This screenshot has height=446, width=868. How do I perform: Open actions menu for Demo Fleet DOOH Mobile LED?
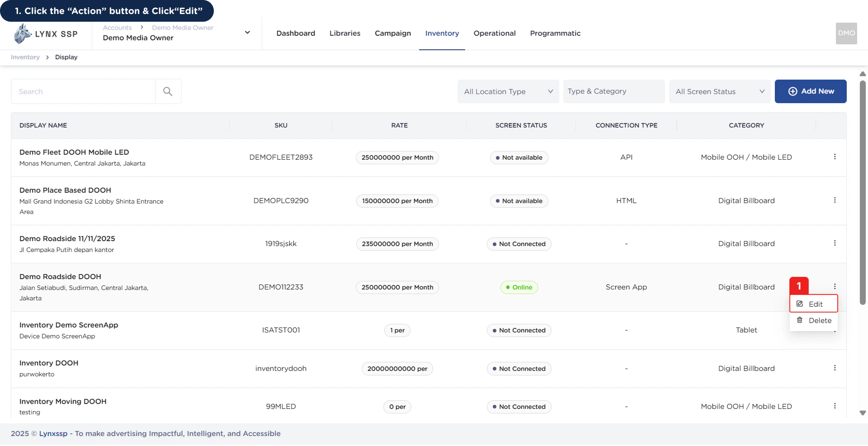tap(835, 157)
